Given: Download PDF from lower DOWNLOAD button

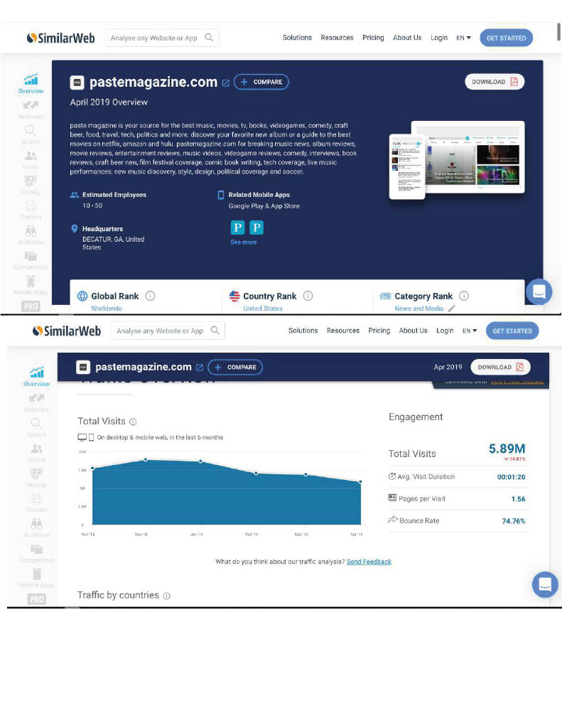Looking at the screenshot, I should pos(501,368).
